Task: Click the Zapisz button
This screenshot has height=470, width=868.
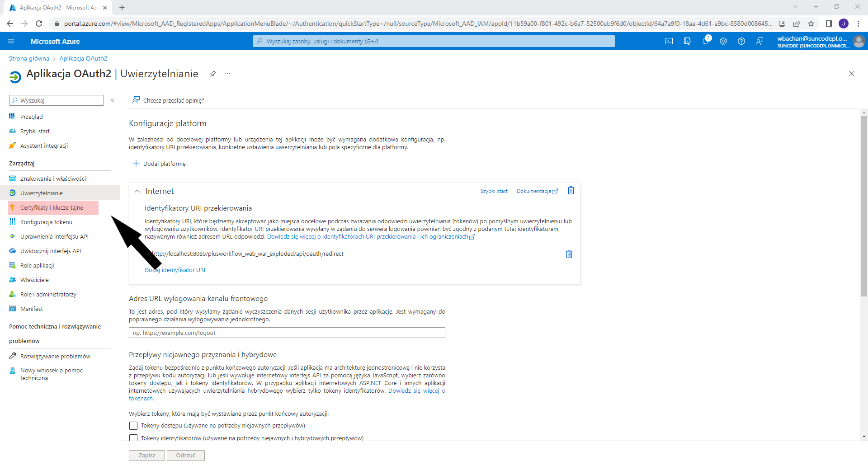Action: pos(147,455)
